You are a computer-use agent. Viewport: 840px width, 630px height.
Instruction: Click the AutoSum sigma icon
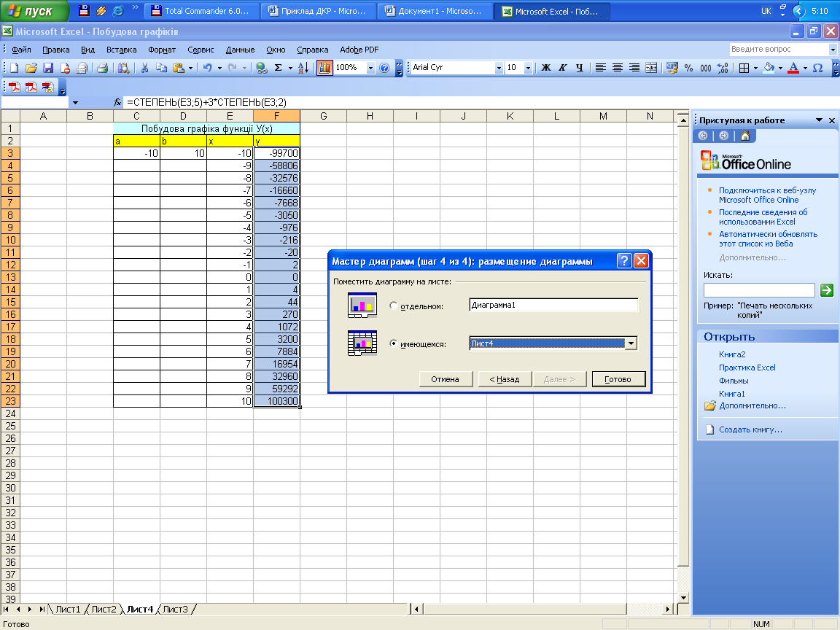coord(278,68)
